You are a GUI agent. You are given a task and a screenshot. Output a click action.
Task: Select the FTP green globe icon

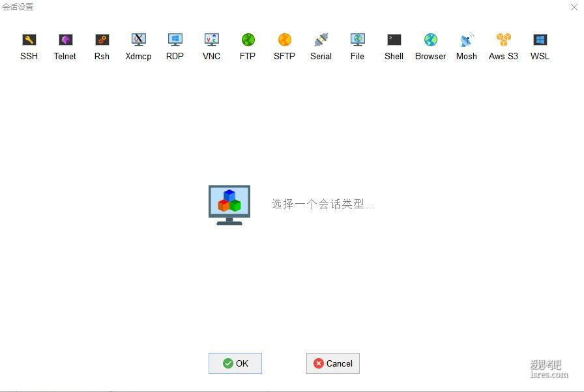point(248,40)
